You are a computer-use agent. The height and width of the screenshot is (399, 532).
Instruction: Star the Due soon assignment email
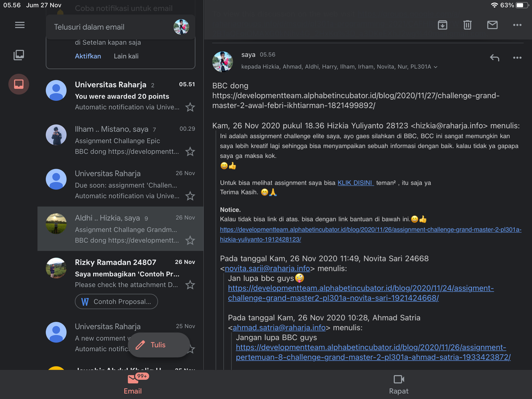(x=190, y=196)
